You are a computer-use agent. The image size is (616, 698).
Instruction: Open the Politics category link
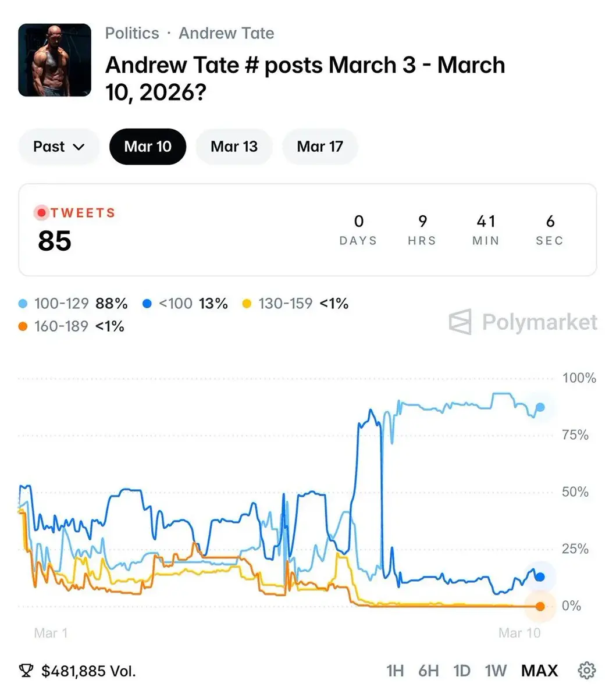coord(132,33)
